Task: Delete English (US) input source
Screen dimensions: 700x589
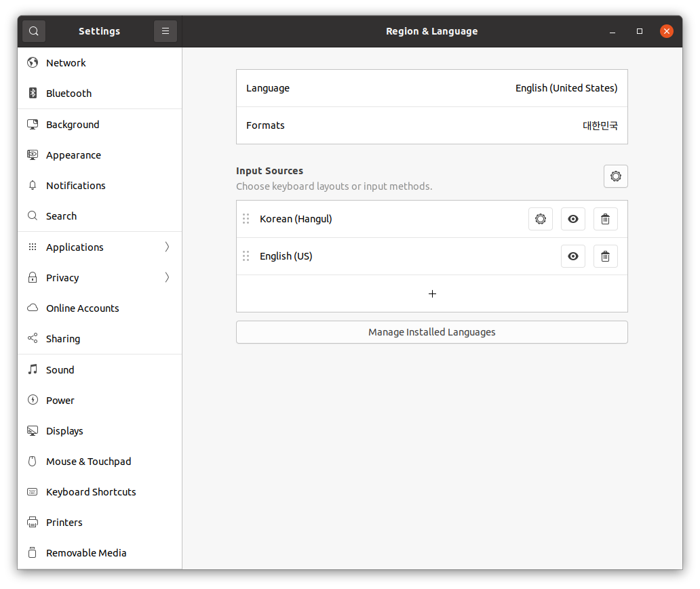Action: [x=605, y=256]
